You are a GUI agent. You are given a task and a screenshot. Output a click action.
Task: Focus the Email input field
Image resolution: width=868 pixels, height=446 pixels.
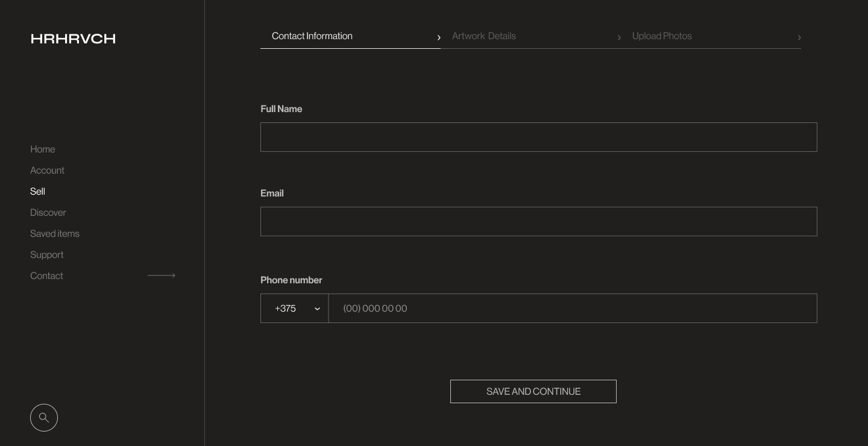click(539, 222)
